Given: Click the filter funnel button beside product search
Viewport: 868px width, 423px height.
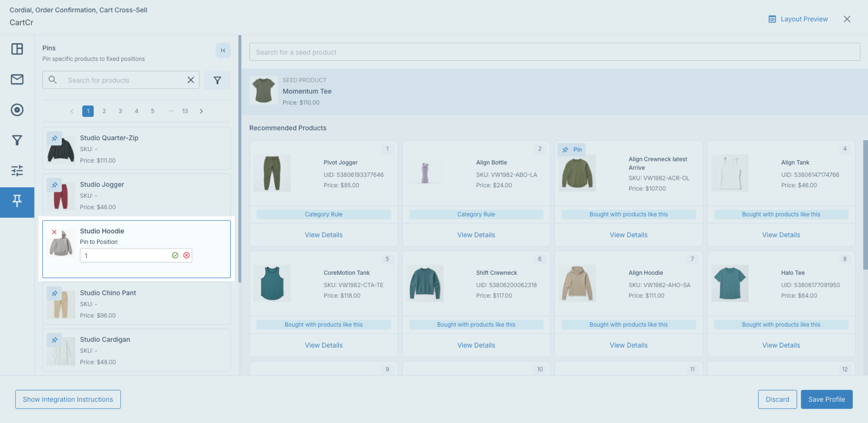Looking at the screenshot, I should click(217, 80).
